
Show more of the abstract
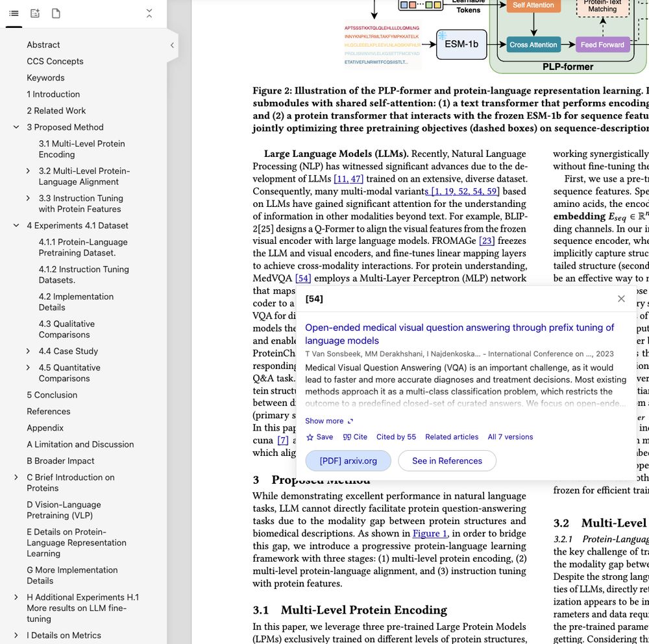[x=328, y=421]
